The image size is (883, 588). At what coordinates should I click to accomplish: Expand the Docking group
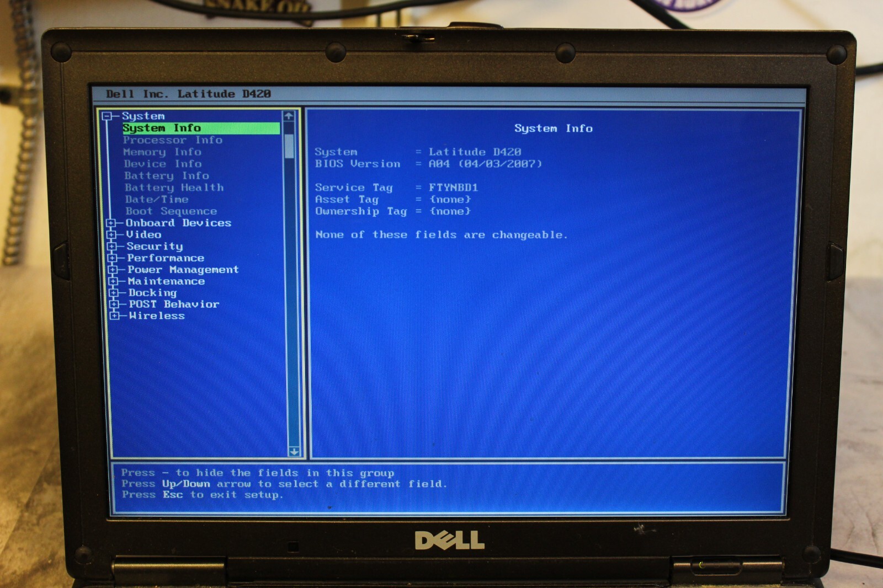click(114, 293)
